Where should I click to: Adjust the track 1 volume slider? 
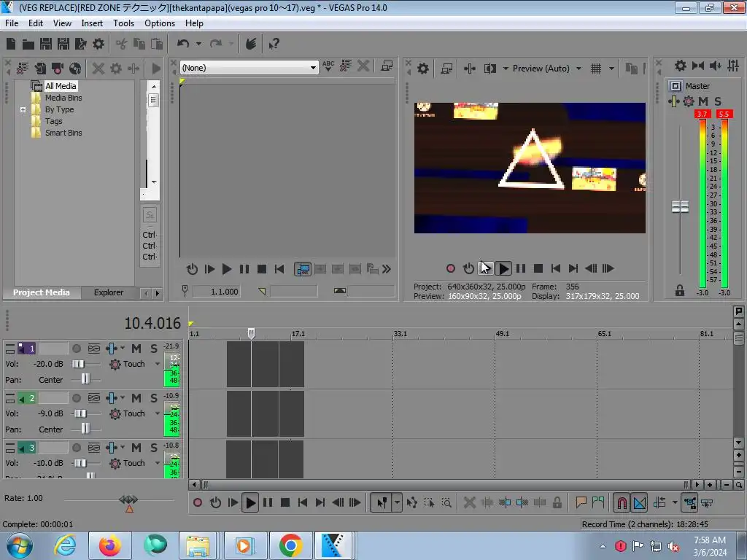(79, 365)
